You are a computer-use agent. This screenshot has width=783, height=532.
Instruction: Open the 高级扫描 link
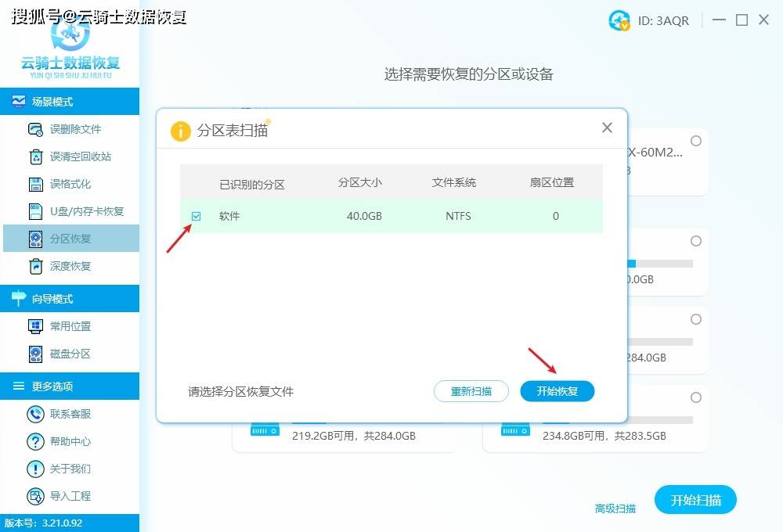(615, 508)
